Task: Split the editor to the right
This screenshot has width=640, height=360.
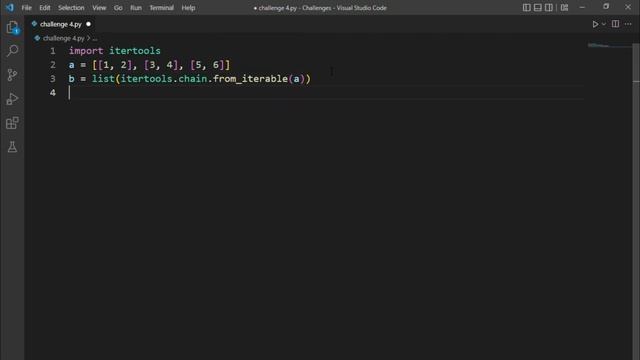Action: 615,24
